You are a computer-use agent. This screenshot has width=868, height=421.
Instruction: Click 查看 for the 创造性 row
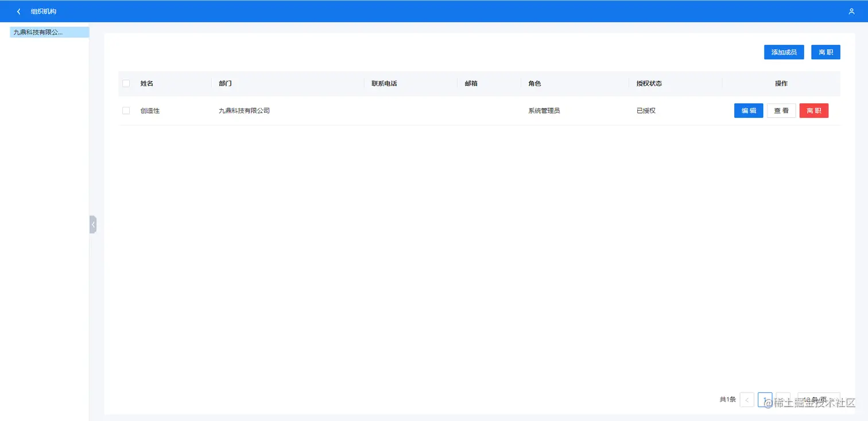pyautogui.click(x=781, y=110)
